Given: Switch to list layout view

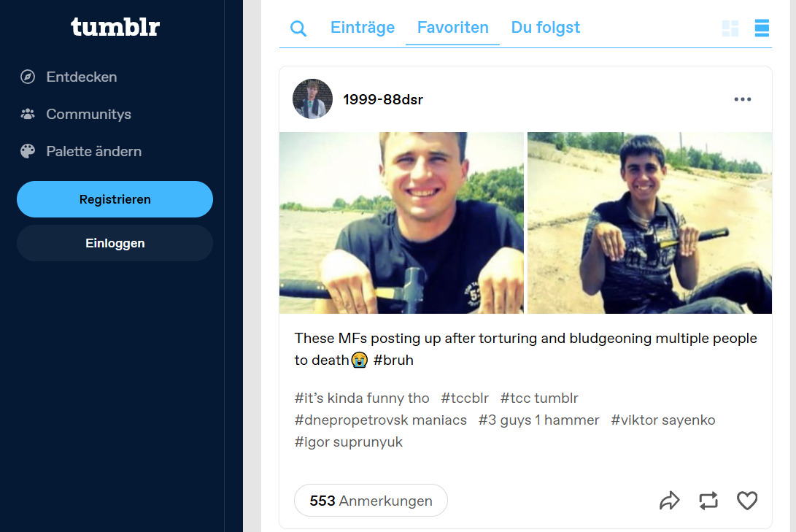Looking at the screenshot, I should (x=762, y=28).
